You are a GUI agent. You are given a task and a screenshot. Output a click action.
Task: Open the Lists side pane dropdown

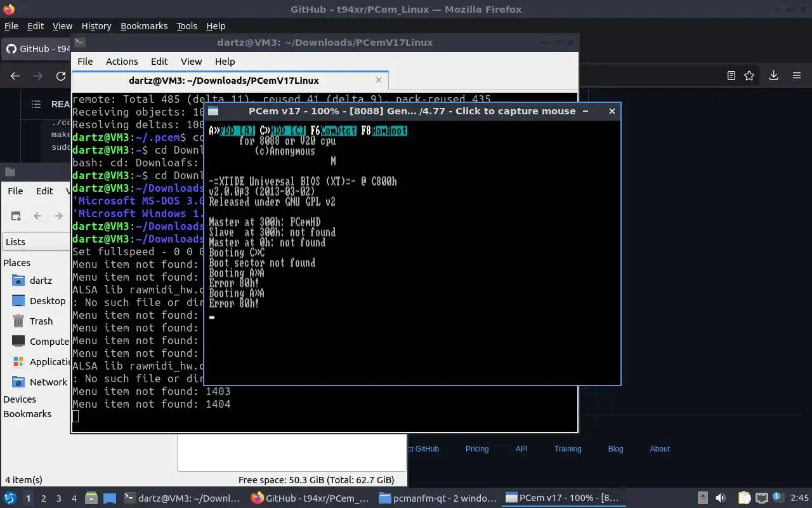click(35, 241)
